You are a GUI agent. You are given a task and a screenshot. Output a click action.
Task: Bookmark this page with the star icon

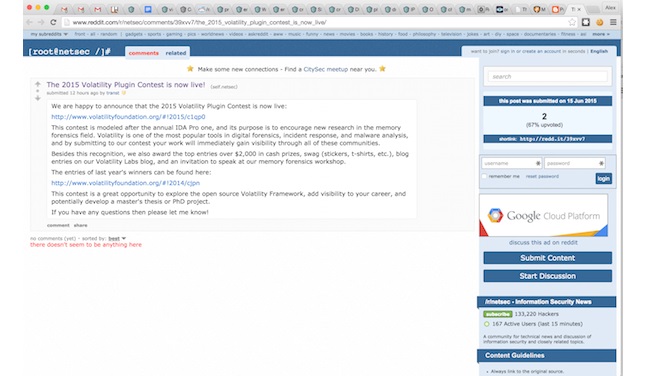572,22
